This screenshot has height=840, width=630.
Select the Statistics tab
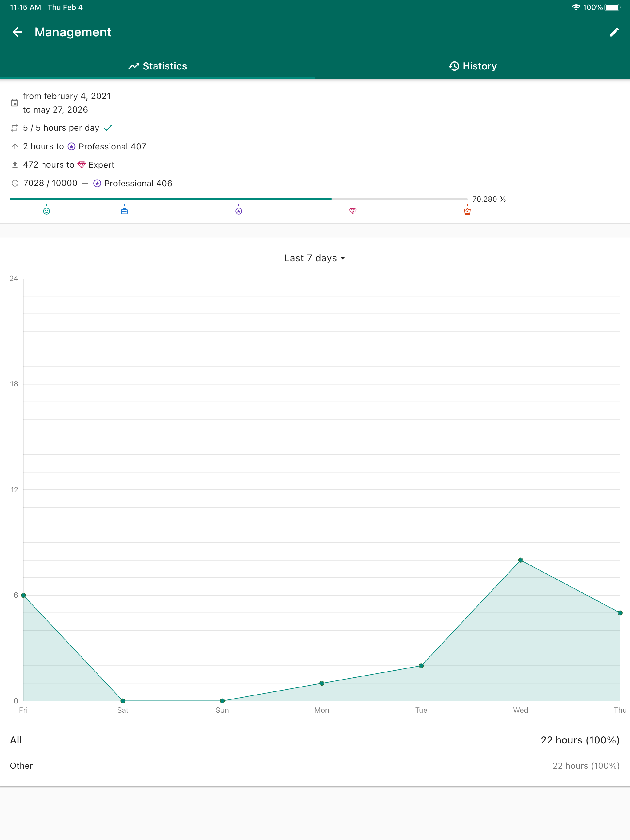coord(157,66)
